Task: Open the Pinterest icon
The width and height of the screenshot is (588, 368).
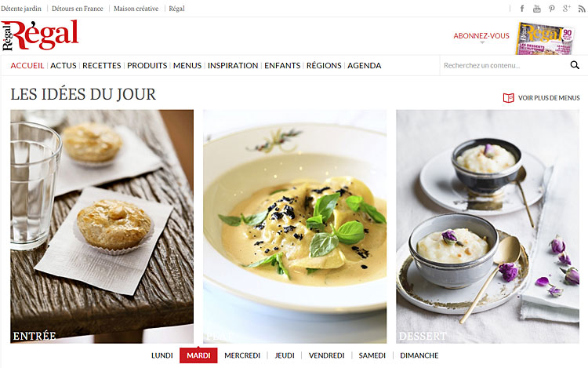Action: click(x=552, y=9)
